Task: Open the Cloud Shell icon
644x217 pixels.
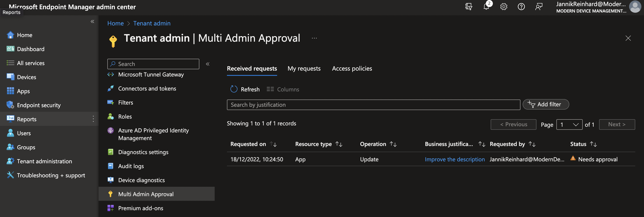Action: click(x=469, y=7)
